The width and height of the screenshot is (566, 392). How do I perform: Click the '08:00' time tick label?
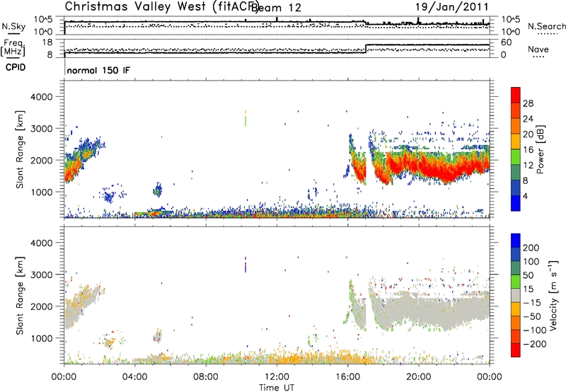206,377
